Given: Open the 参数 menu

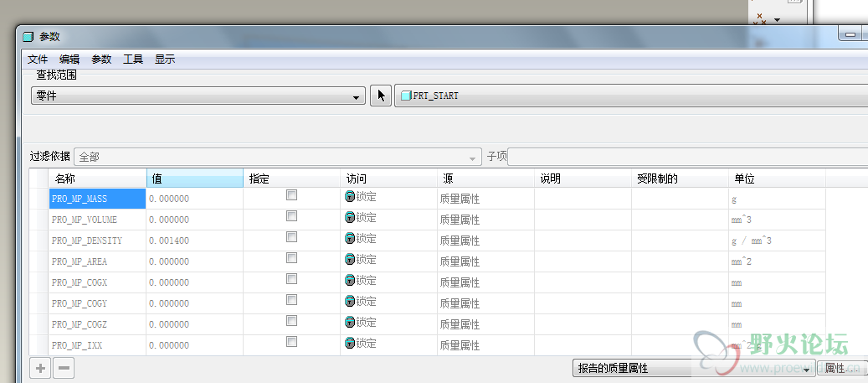Looking at the screenshot, I should (x=101, y=60).
